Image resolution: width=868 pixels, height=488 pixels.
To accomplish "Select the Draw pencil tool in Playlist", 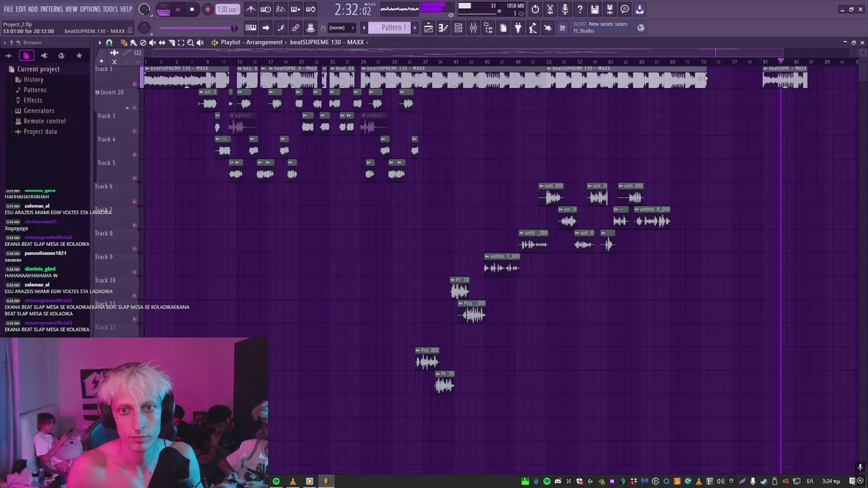I will point(123,43).
